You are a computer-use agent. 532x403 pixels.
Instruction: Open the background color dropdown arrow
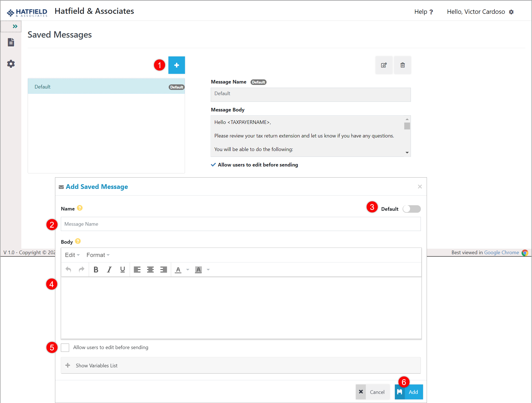[x=208, y=269]
